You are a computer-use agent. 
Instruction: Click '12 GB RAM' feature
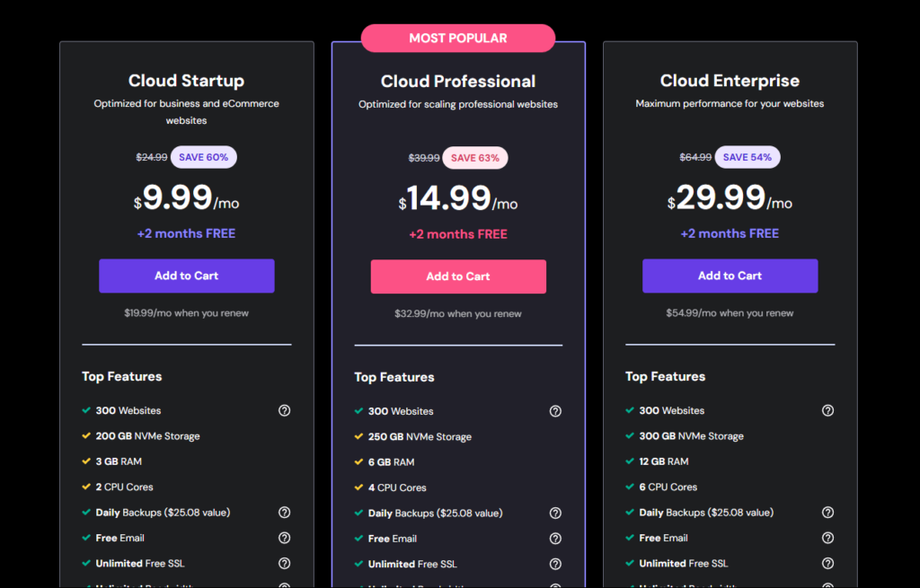pyautogui.click(x=664, y=461)
